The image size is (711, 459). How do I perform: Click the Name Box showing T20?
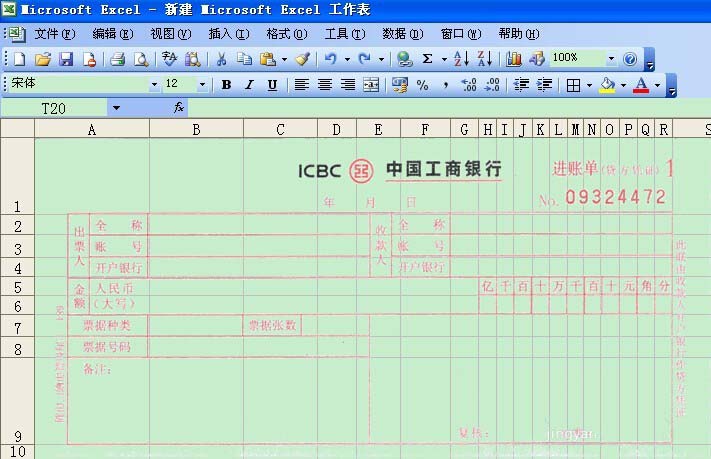tap(54, 108)
